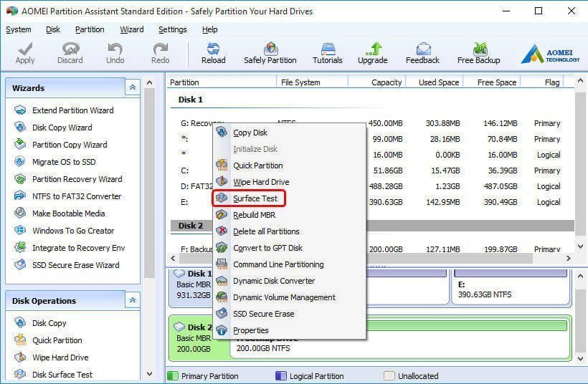Select Wipe Hard Drive in context menu
This screenshot has width=588, height=384.
tap(289, 182)
